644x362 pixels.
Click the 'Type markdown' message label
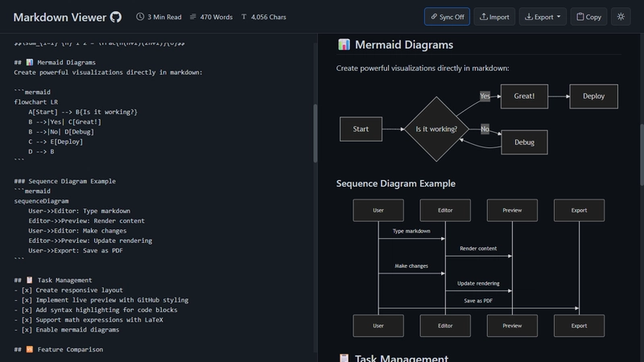coord(411,231)
